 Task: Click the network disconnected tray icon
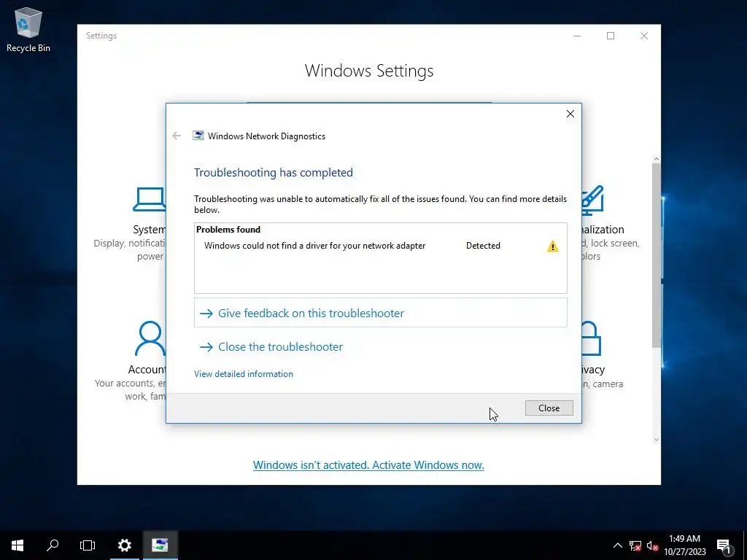[635, 545]
